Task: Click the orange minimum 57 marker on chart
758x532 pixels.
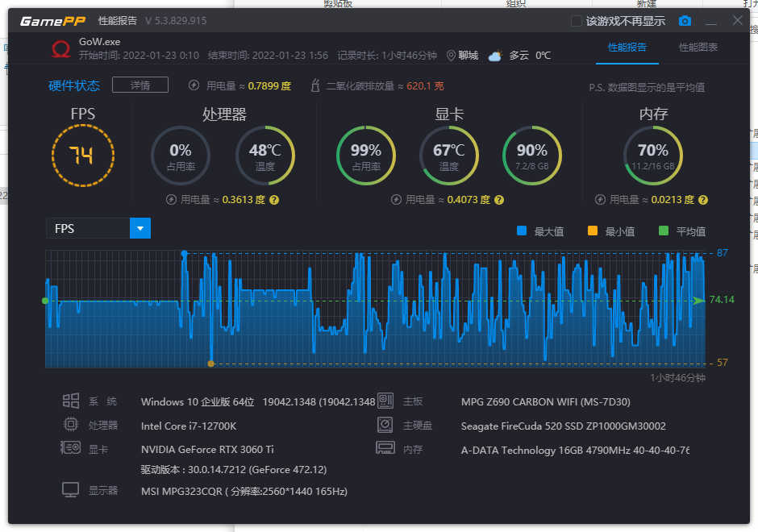Action: click(210, 364)
